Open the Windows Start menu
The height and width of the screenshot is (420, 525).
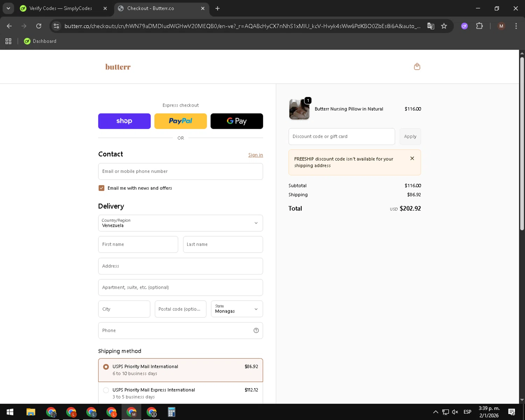[10, 412]
